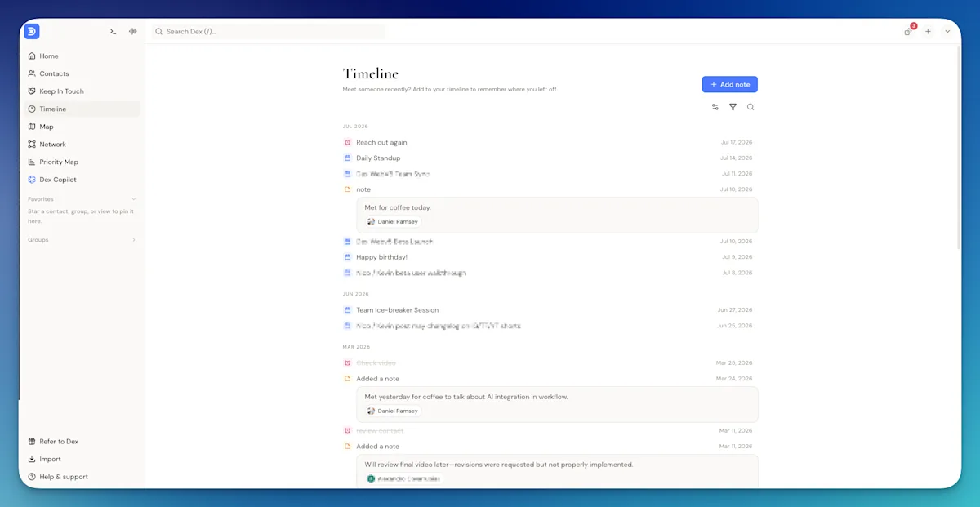Open Contacts in sidebar
Viewport: 980px width, 507px height.
click(82, 73)
